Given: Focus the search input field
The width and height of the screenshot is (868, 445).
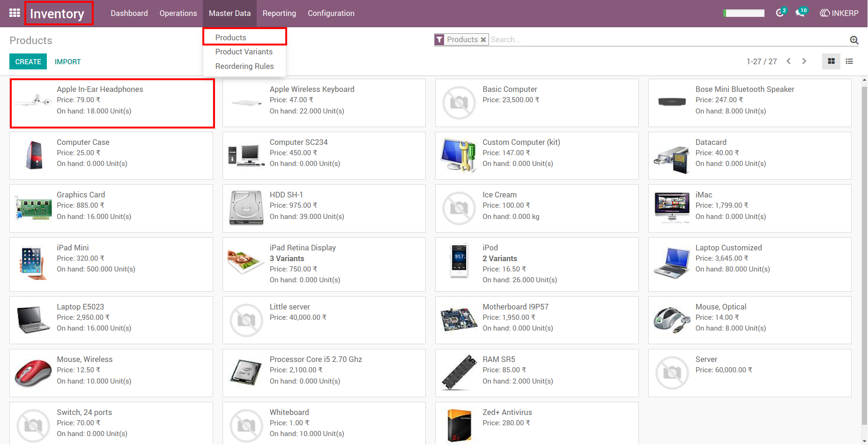Looking at the screenshot, I should [x=669, y=40].
